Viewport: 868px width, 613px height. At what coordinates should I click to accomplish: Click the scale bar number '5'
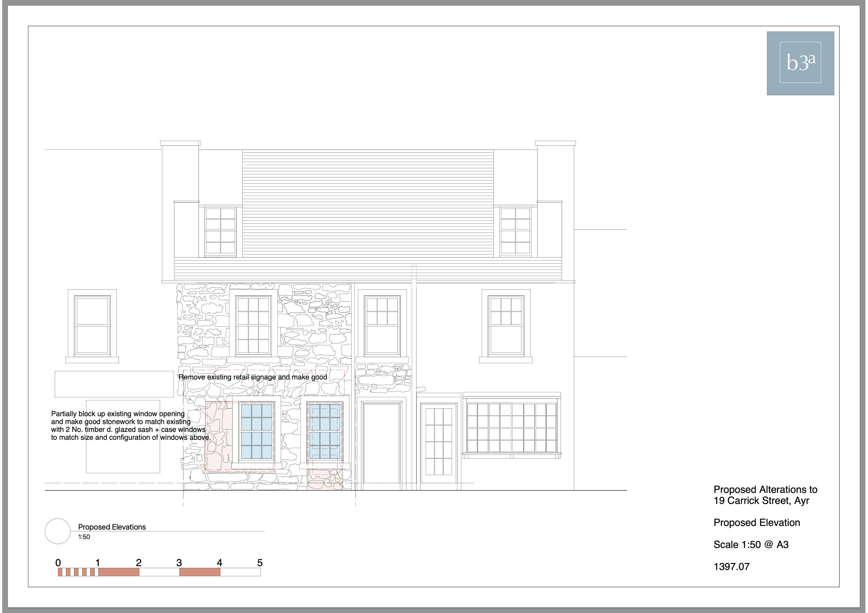(x=260, y=563)
